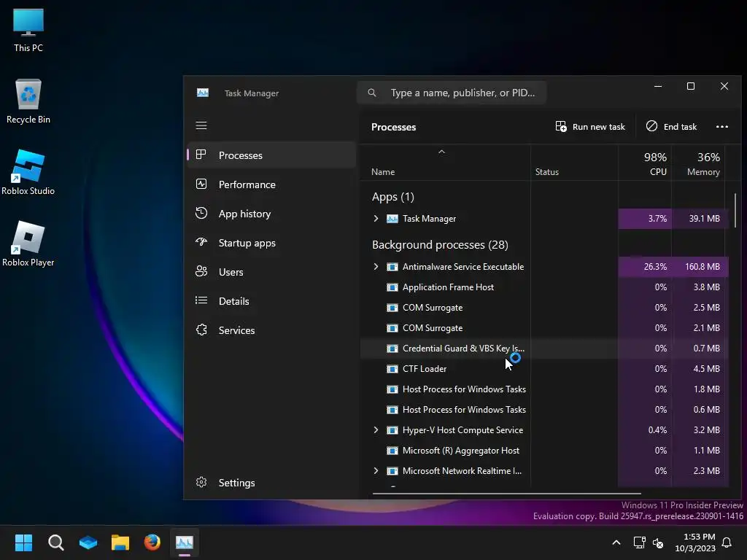Click the Apps (1) group header
The height and width of the screenshot is (560, 747).
393,197
